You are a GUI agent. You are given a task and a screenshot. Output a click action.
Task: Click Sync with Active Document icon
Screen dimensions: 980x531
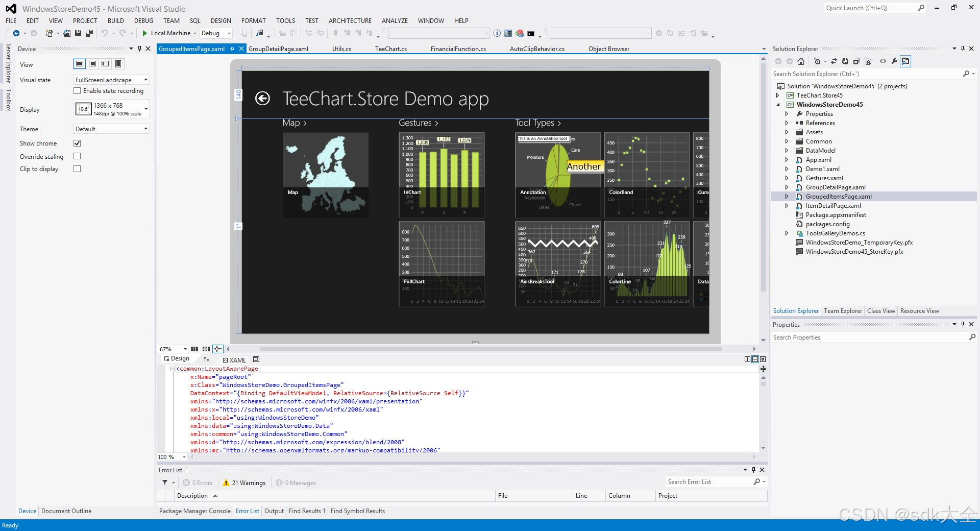point(834,61)
